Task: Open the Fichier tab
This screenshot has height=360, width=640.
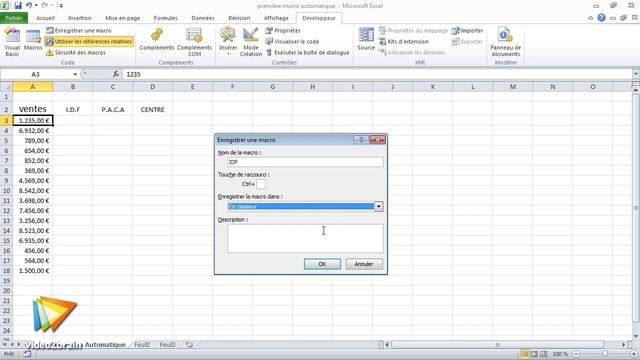Action: tap(14, 18)
